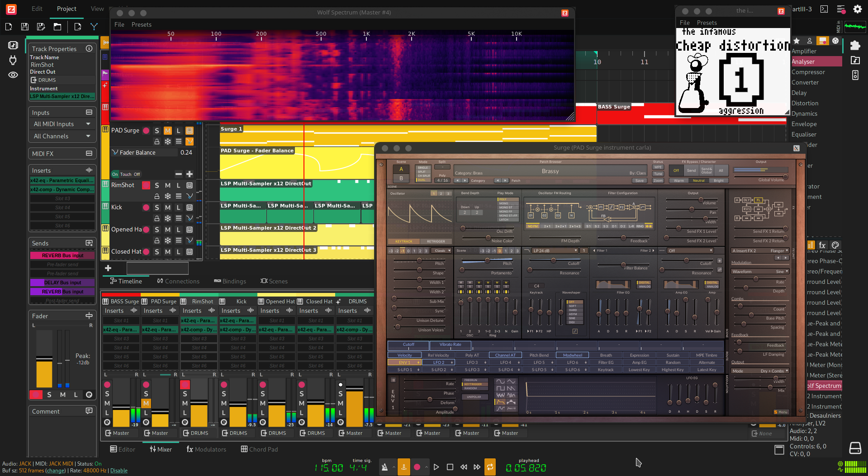Viewport: 868px width, 476px height.
Task: Click the play button in transport
Action: tap(436, 467)
